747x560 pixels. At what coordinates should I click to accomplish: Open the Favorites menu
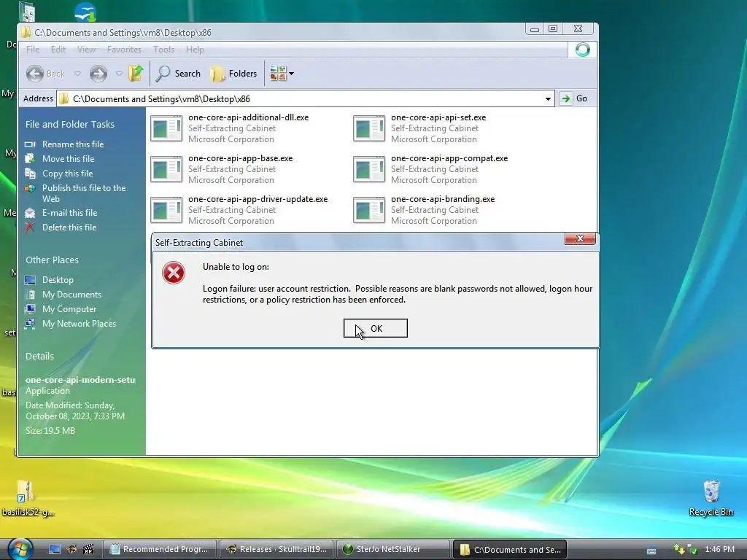point(124,50)
